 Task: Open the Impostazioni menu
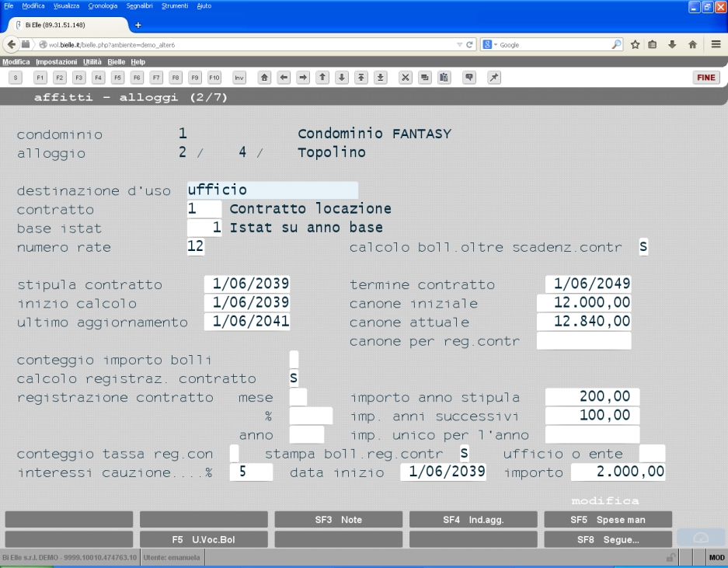tap(56, 61)
